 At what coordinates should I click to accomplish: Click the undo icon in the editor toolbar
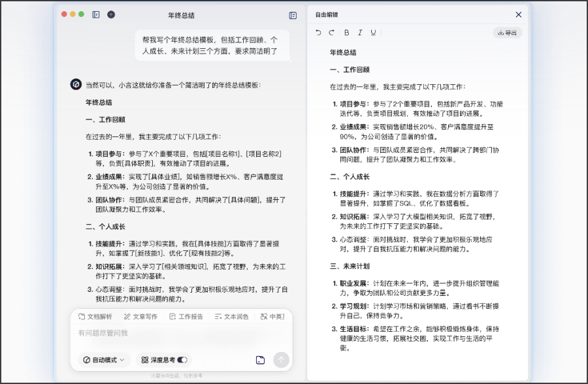click(x=319, y=32)
